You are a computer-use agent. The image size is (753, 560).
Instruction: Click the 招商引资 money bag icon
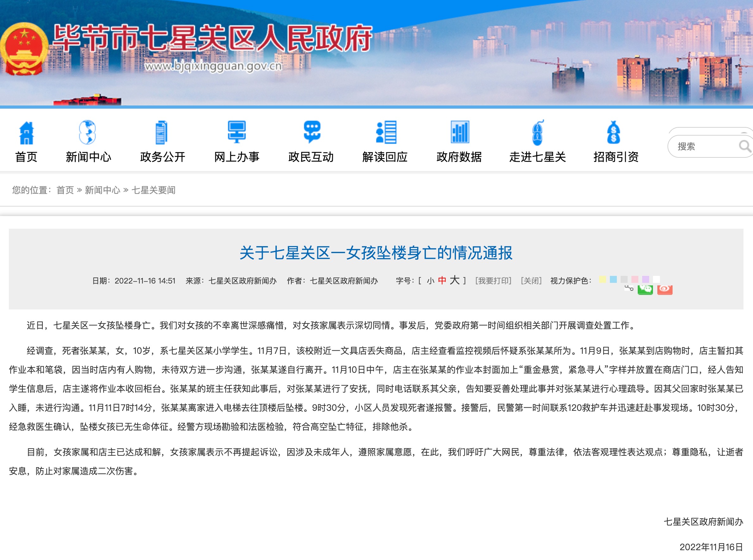coord(613,132)
